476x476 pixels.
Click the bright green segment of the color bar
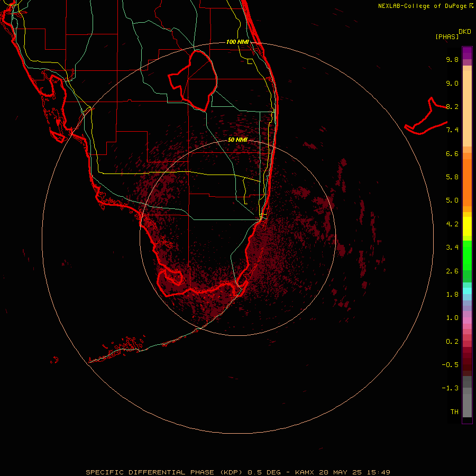pyautogui.click(x=467, y=255)
